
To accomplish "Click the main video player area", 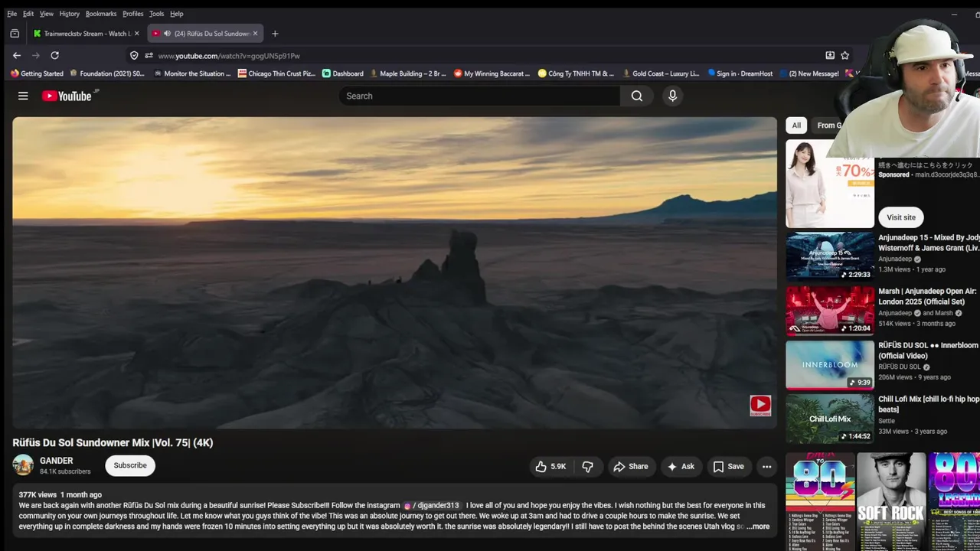I will click(x=394, y=273).
